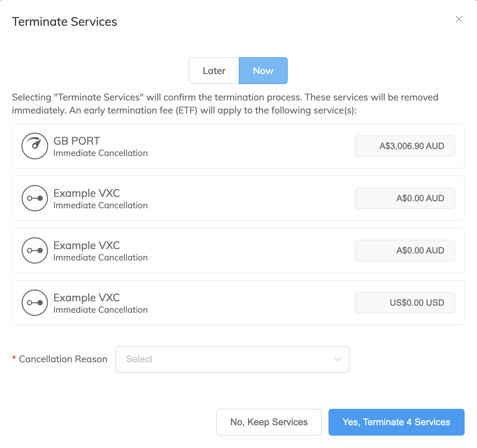
Task: Click the first Example VXC connection icon
Action: 35,198
